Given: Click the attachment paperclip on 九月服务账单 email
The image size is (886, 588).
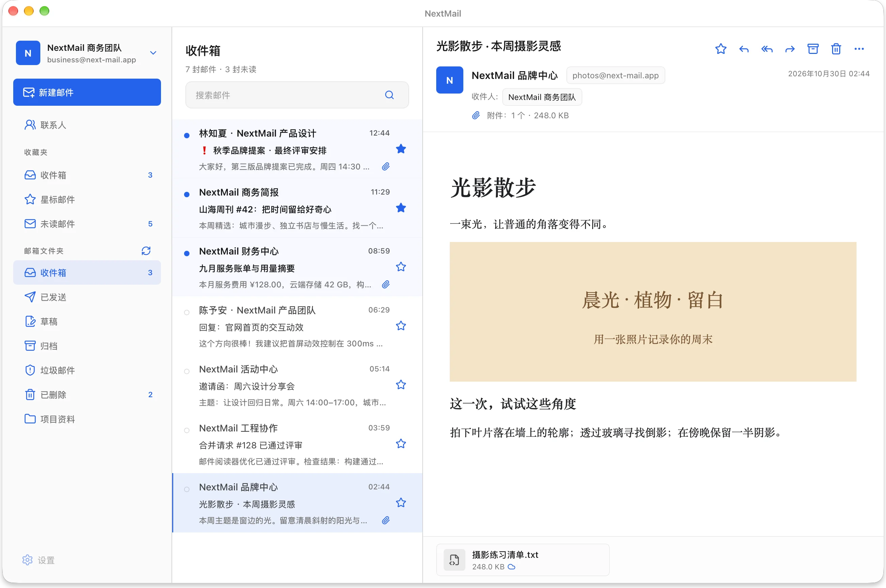Looking at the screenshot, I should [385, 285].
